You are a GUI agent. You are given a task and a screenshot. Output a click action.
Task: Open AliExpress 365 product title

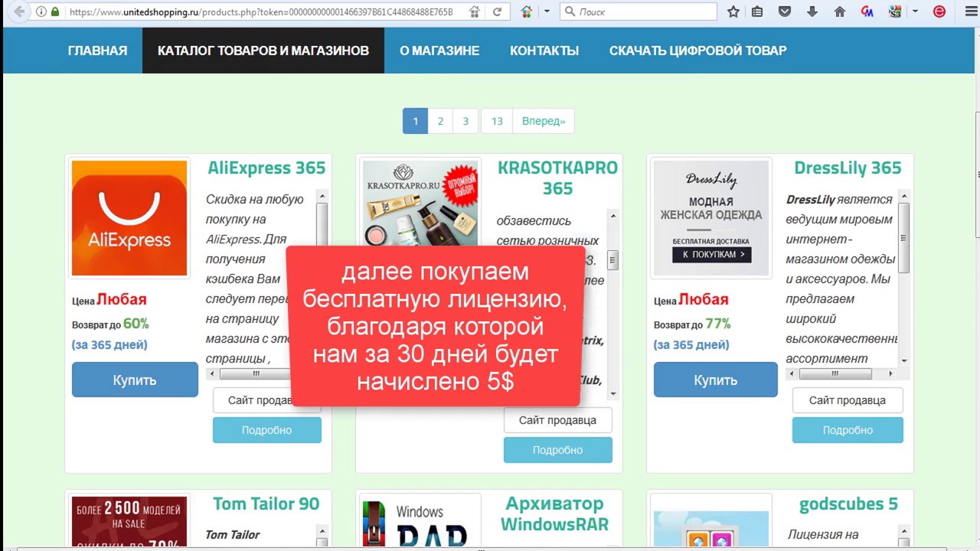pos(266,168)
